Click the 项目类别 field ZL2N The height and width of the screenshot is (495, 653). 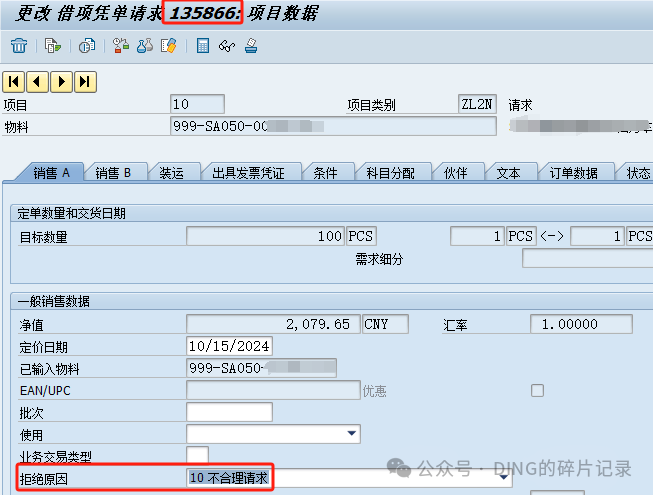pyautogui.click(x=477, y=104)
